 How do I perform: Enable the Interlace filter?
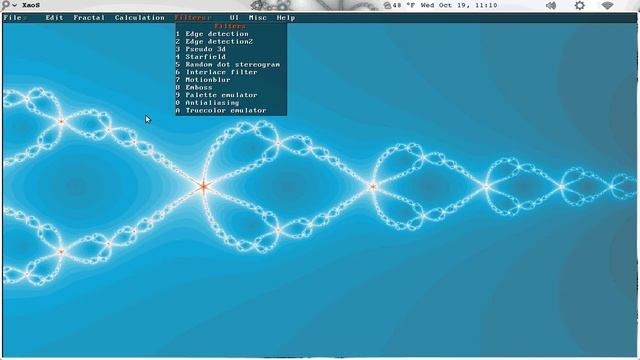pyautogui.click(x=231, y=72)
